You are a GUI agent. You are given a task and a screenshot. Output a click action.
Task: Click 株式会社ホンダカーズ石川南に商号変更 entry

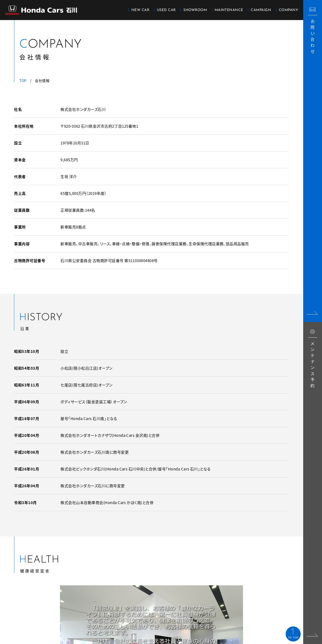coord(95,452)
